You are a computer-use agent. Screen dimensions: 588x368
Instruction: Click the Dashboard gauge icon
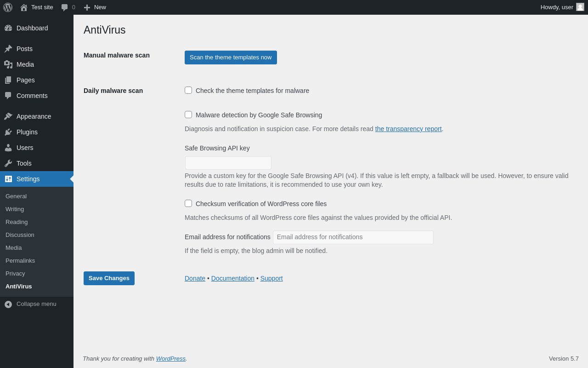[x=8, y=28]
